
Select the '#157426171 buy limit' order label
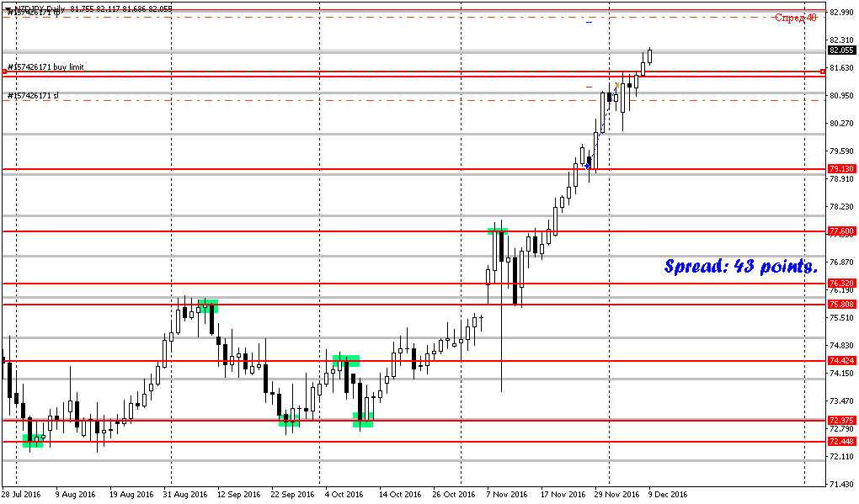[x=45, y=66]
